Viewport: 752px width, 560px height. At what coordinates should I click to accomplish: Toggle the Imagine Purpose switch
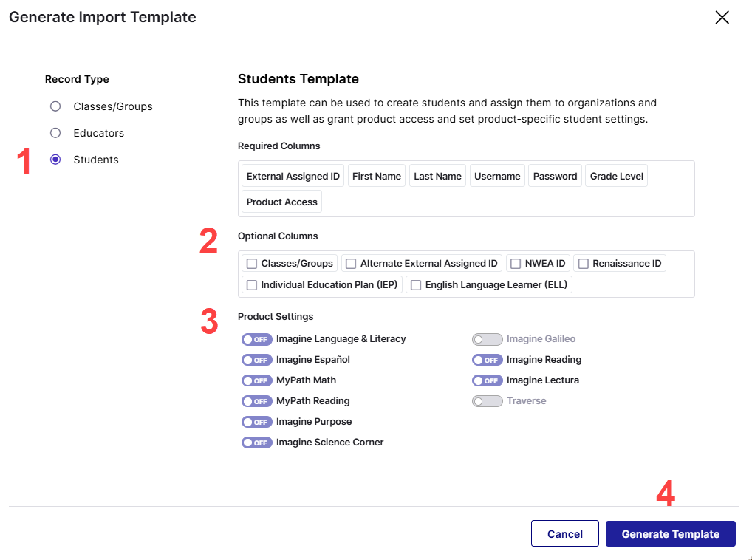tap(256, 422)
